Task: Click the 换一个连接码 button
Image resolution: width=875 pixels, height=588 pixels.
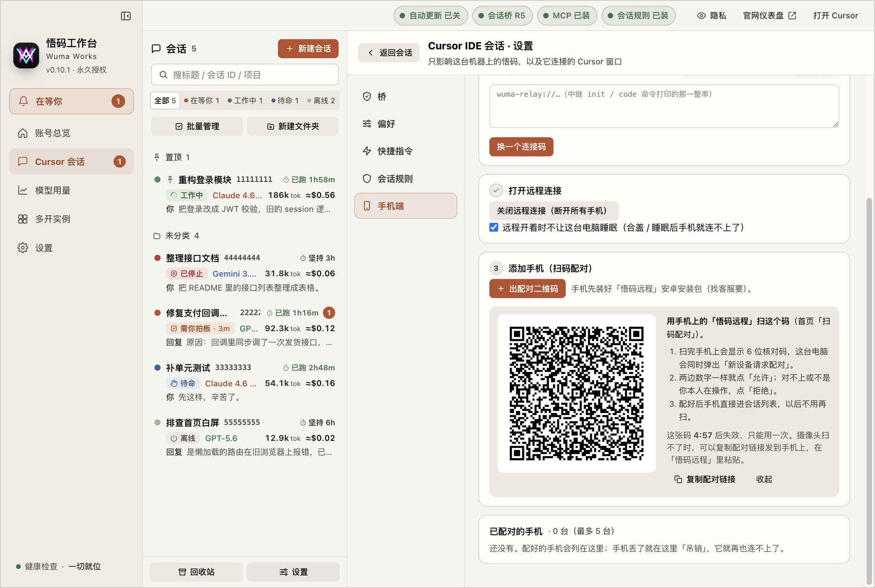Action: tap(521, 147)
